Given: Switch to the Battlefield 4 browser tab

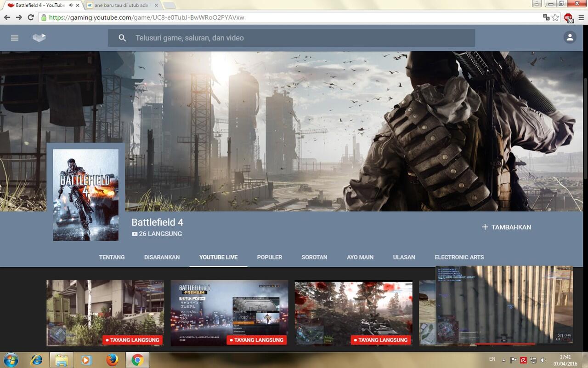Looking at the screenshot, I should pyautogui.click(x=42, y=5).
